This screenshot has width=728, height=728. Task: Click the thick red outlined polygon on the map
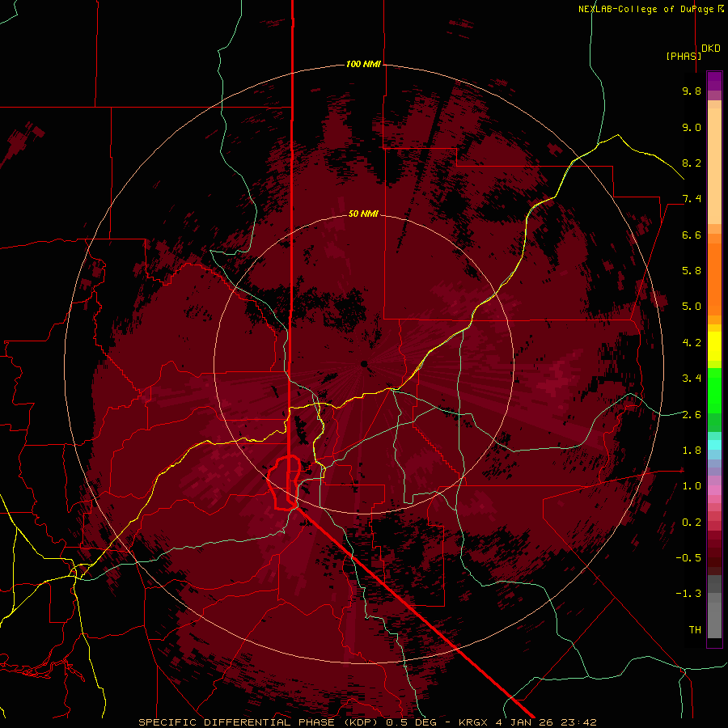pyautogui.click(x=284, y=483)
